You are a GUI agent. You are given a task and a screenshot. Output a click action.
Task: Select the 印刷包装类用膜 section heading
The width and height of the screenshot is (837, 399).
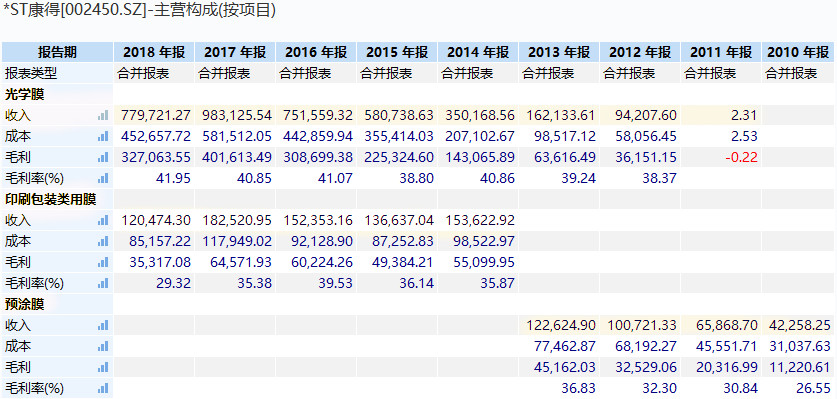[51, 199]
